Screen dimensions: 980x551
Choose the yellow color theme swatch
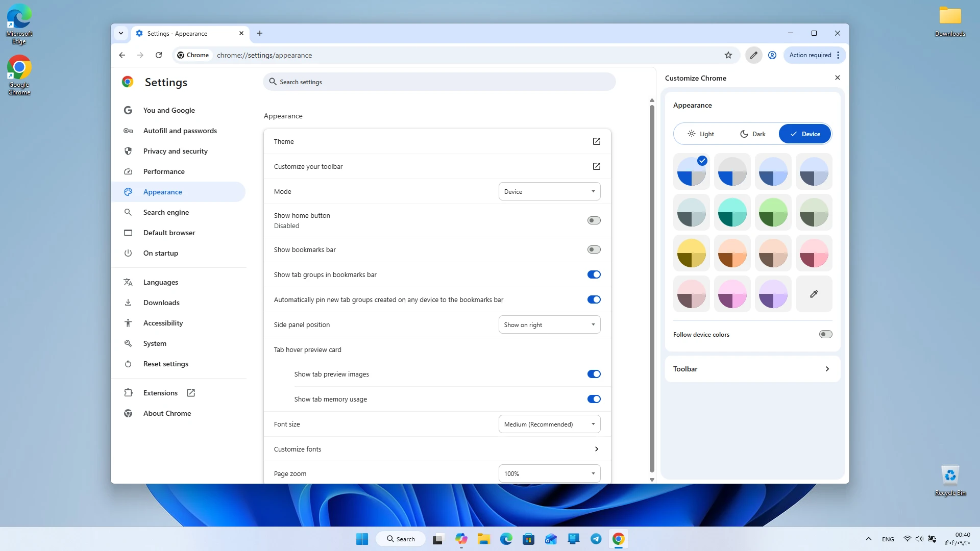[691, 253]
